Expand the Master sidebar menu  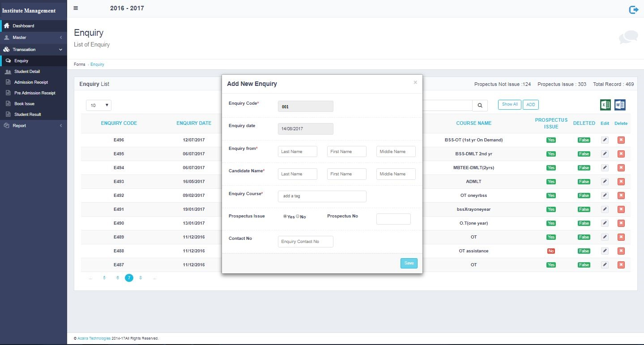(x=33, y=38)
